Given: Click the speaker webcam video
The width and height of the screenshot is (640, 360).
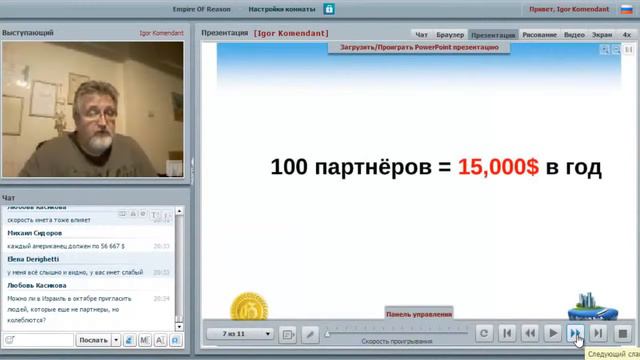Looking at the screenshot, I should tap(93, 109).
